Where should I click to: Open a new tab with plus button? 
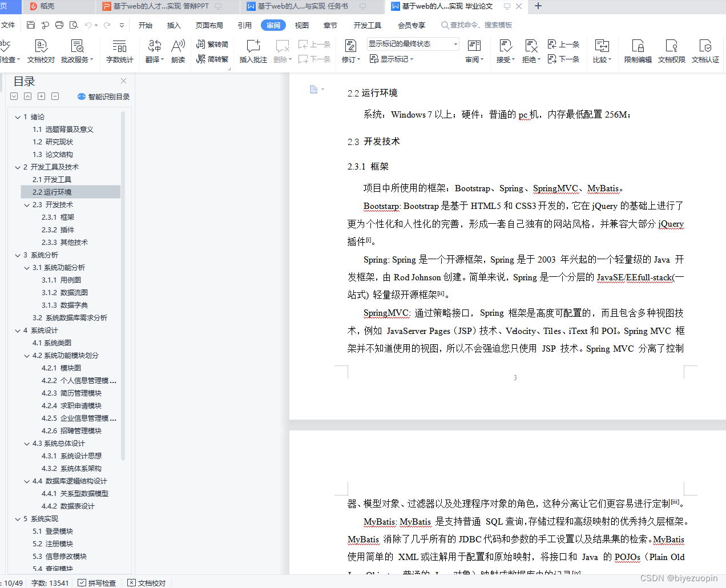point(538,6)
